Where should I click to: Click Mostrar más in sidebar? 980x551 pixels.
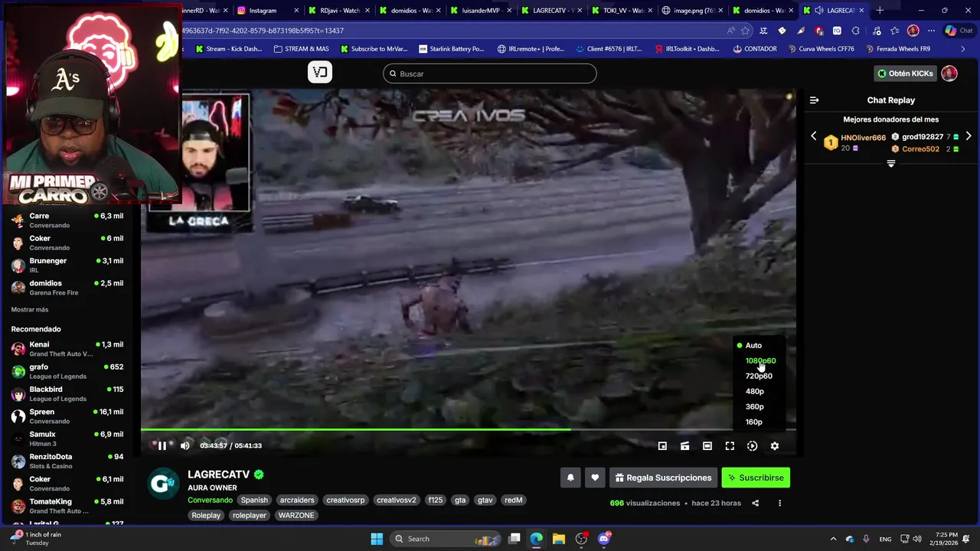(30, 309)
